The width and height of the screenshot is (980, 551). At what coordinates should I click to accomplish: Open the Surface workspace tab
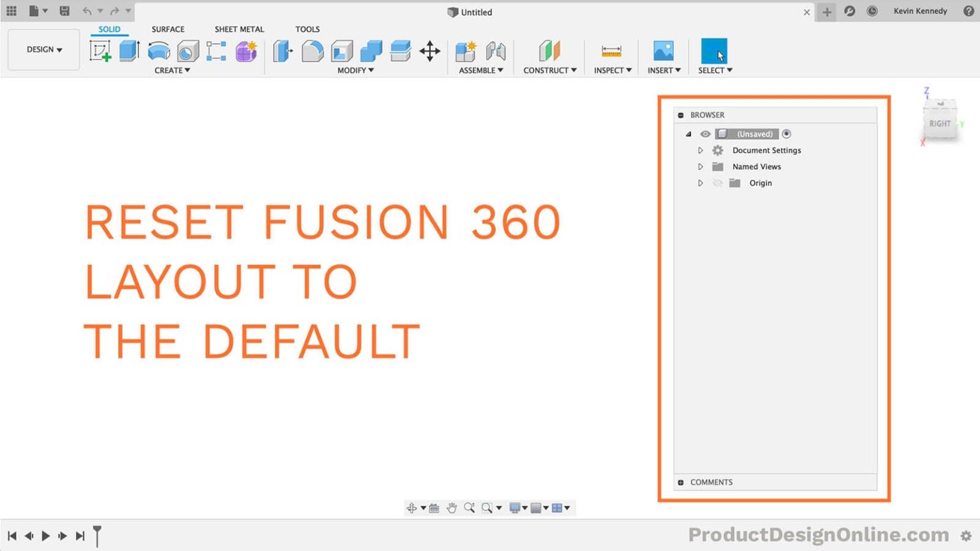point(167,29)
